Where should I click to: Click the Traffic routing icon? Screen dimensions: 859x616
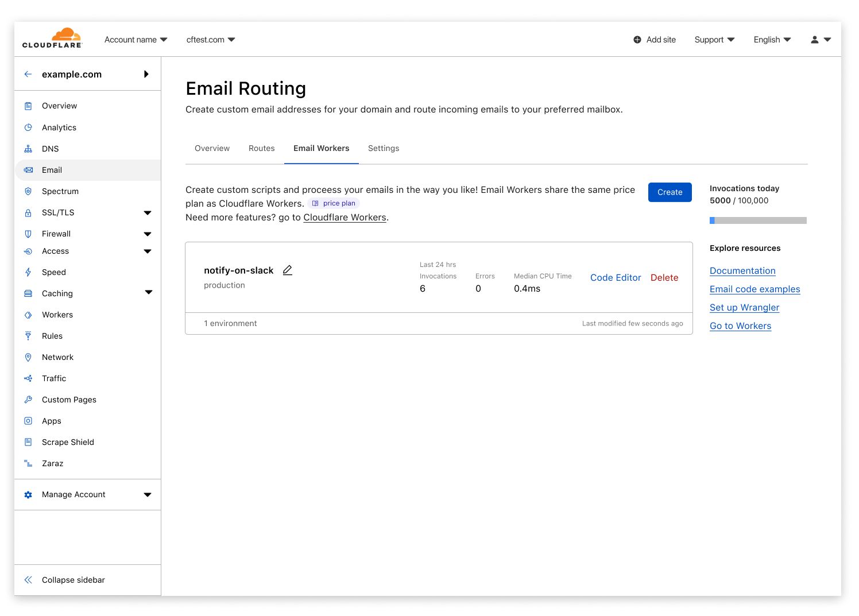[x=28, y=378]
